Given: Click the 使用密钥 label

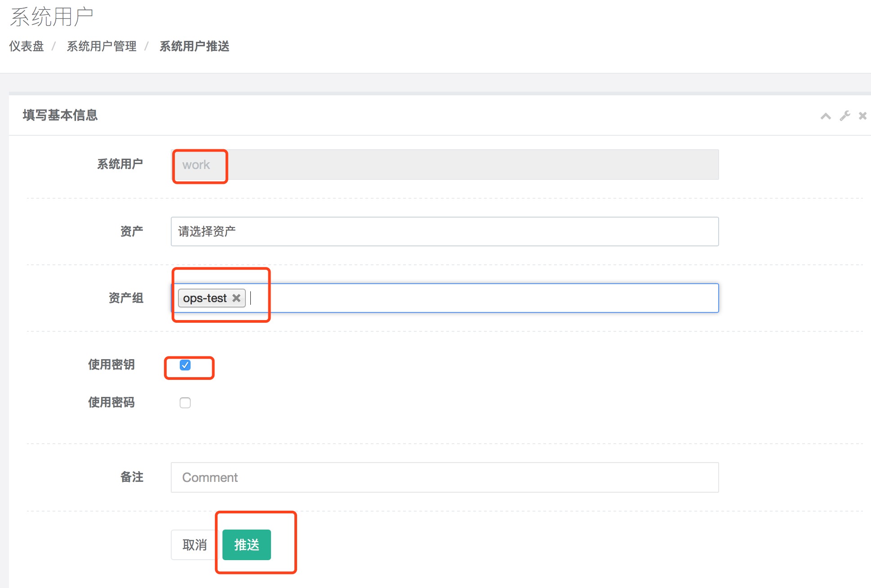Looking at the screenshot, I should (x=111, y=365).
